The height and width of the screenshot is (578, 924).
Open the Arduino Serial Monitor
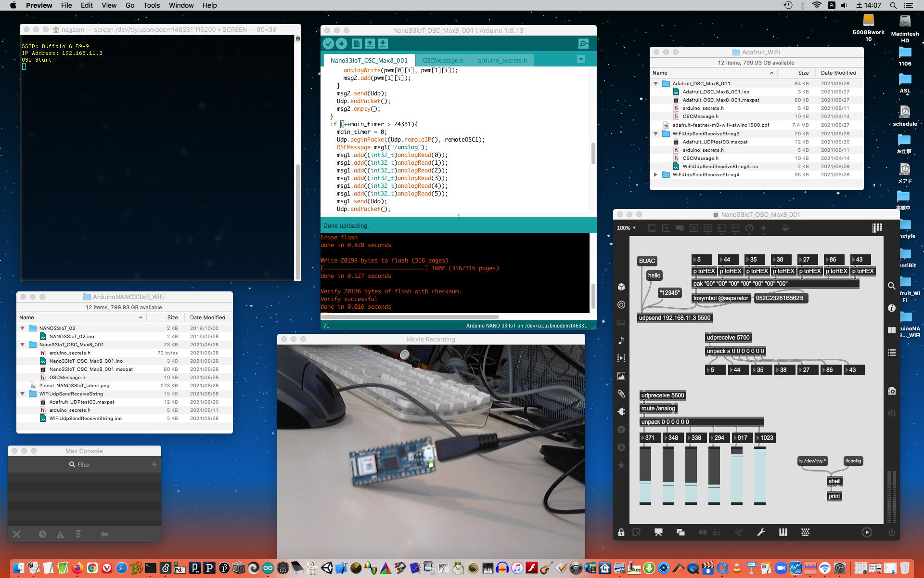tap(583, 44)
